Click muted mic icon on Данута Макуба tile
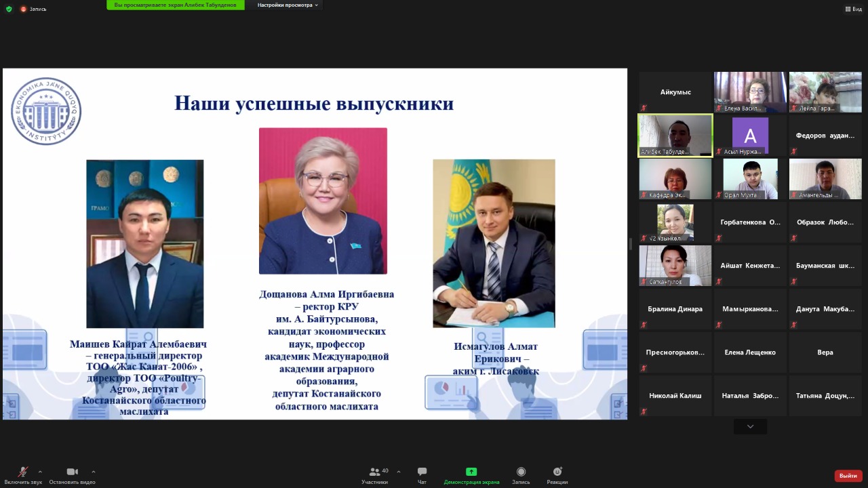 793,325
